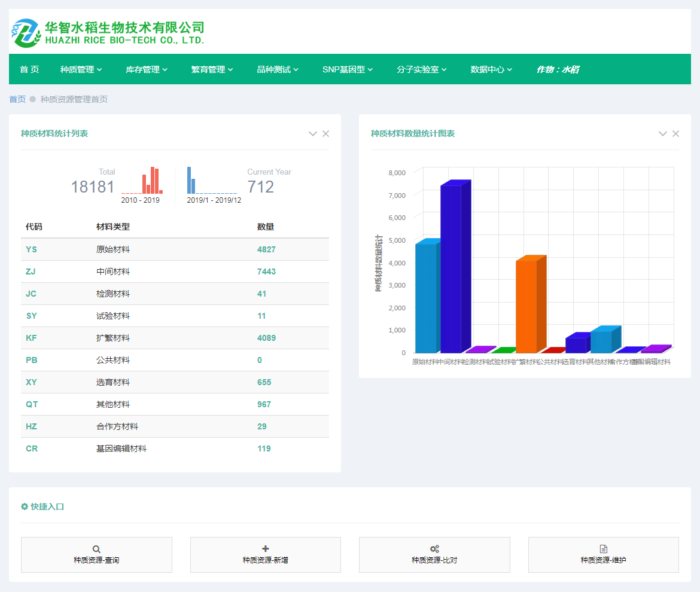
Task: Close the 种质材料统计列表 panel
Action: pyautogui.click(x=325, y=134)
